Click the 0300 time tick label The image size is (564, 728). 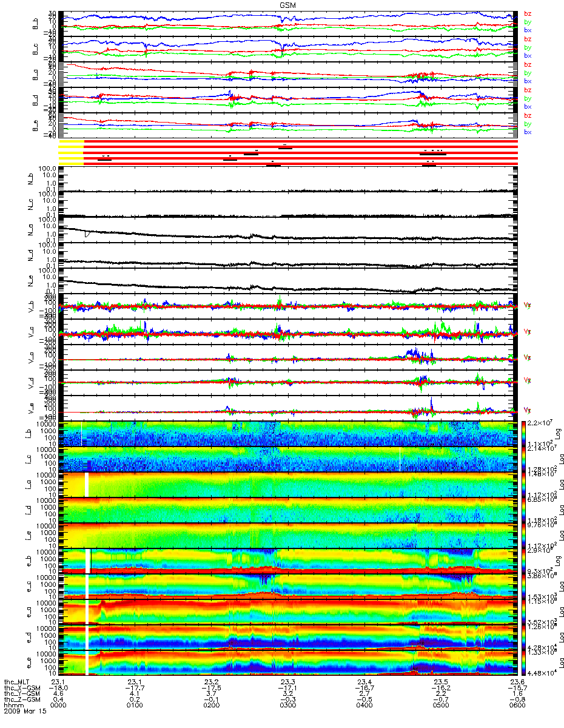pos(287,706)
